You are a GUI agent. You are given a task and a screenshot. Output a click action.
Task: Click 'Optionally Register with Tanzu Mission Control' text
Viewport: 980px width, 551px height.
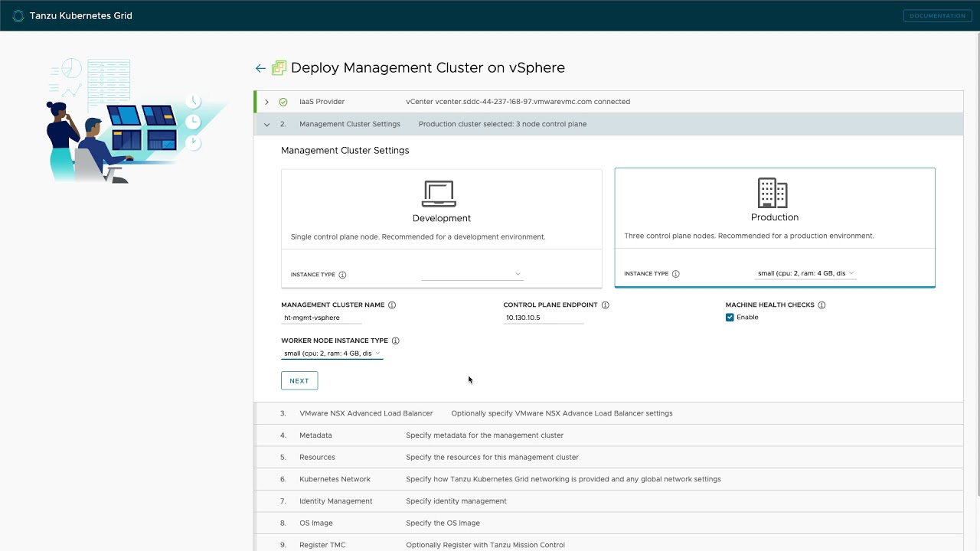click(x=485, y=545)
